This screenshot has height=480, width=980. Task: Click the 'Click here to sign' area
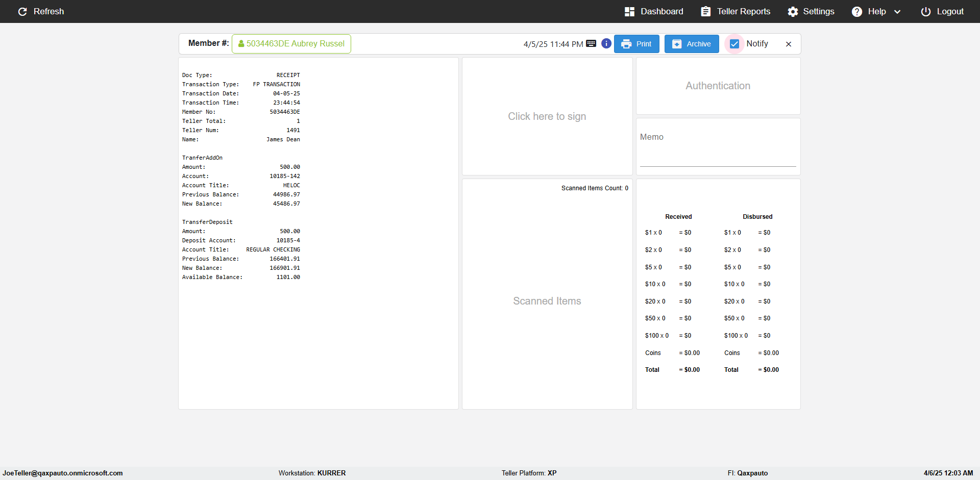click(547, 116)
